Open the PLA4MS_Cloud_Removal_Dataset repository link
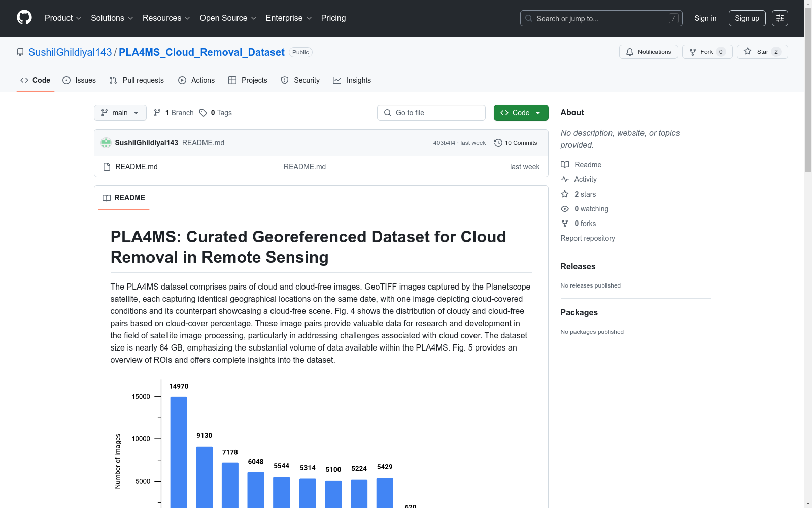Screen dimensions: 812x508 201,52
